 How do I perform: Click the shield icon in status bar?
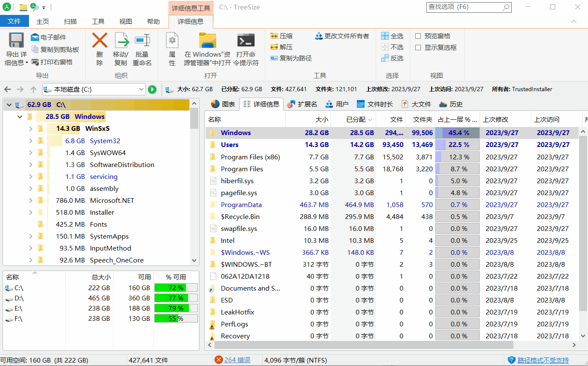click(512, 360)
